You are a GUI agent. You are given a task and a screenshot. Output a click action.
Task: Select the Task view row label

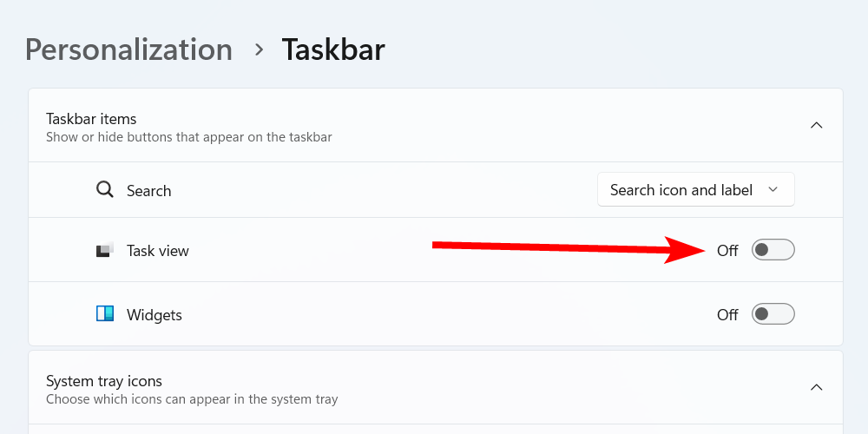(x=158, y=251)
